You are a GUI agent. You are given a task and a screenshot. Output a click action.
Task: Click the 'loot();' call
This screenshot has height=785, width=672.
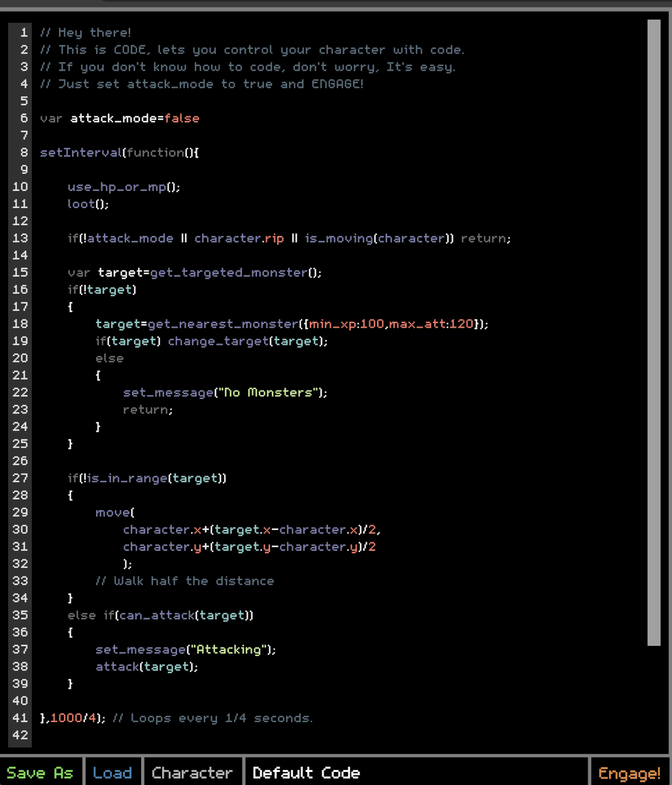point(88,204)
